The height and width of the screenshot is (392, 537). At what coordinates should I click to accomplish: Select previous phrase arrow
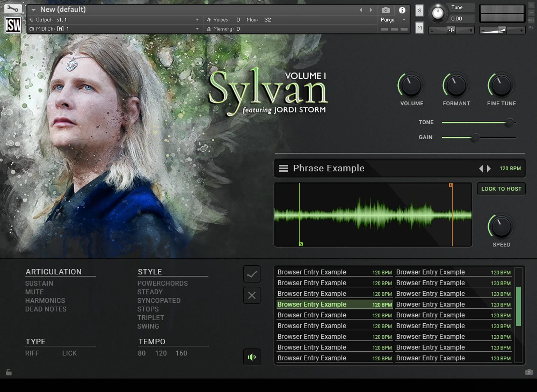(481, 169)
